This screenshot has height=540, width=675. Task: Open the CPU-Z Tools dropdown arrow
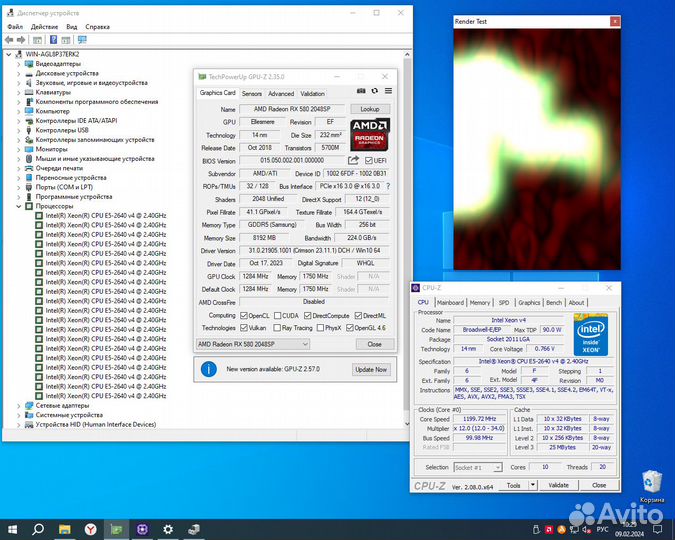point(531,485)
